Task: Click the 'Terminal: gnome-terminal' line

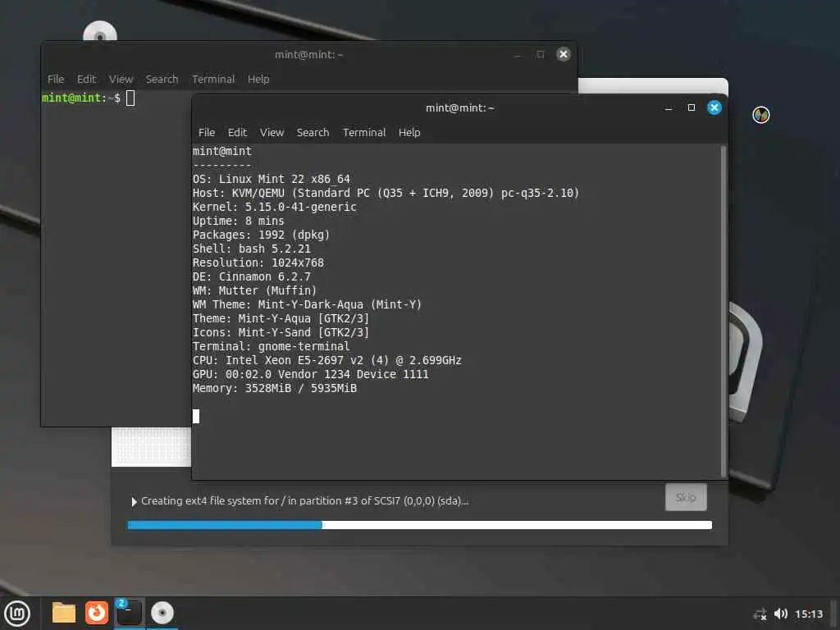Action: [271, 346]
